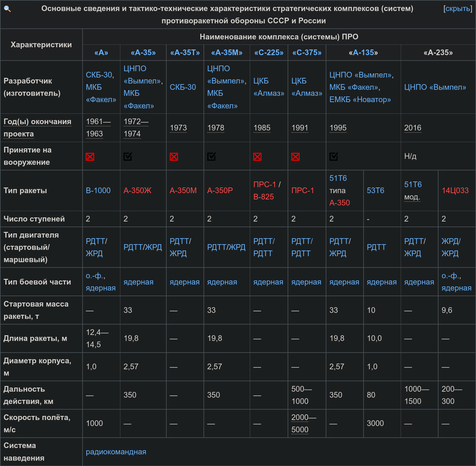
Task: Follow ЦКБ «Алмаз» link in «С-225» column
Action: click(x=269, y=87)
